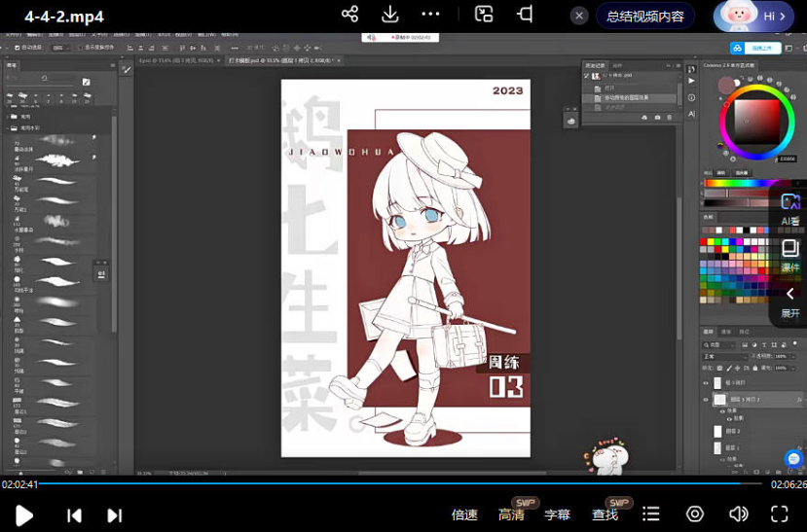Go to the previous video
This screenshot has height=532, width=807.
point(74,514)
